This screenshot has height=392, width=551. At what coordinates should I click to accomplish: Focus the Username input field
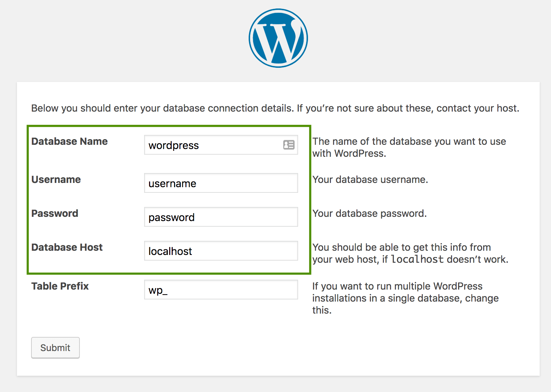[221, 183]
